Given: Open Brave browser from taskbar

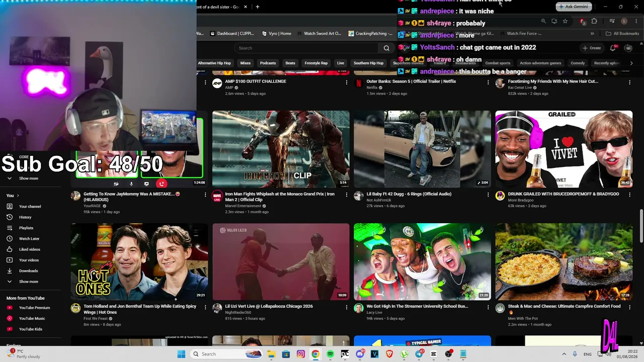Looking at the screenshot, I should click(x=389, y=354).
